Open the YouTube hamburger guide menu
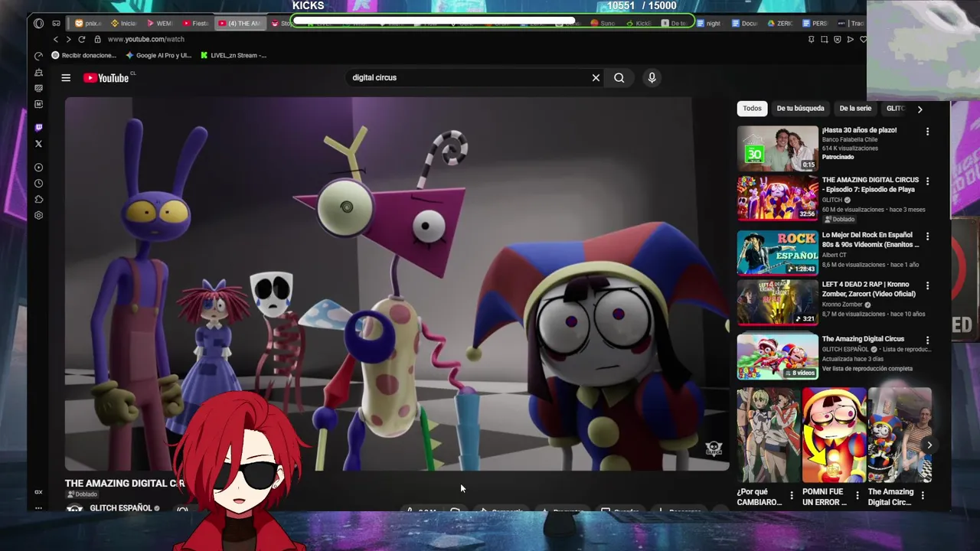The width and height of the screenshot is (980, 551). 66,77
